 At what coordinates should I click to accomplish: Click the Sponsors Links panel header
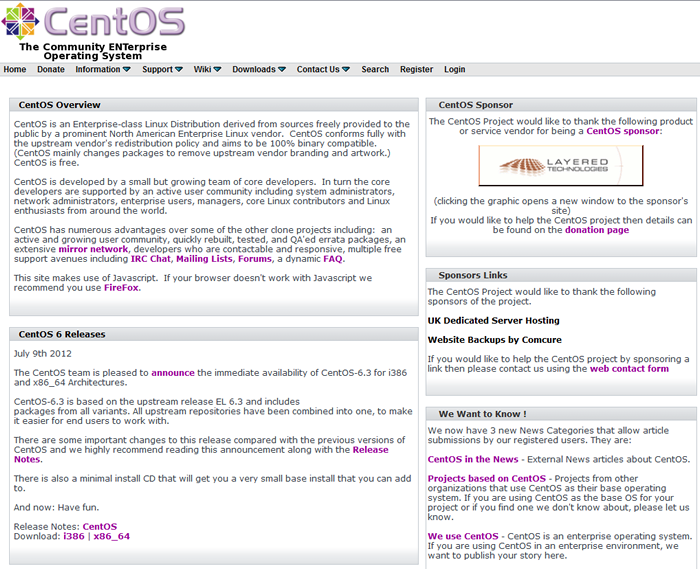click(x=561, y=275)
